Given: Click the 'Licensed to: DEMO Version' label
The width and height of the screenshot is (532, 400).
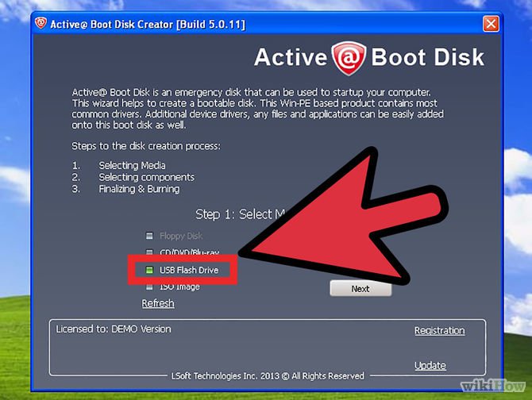Looking at the screenshot, I should (114, 329).
